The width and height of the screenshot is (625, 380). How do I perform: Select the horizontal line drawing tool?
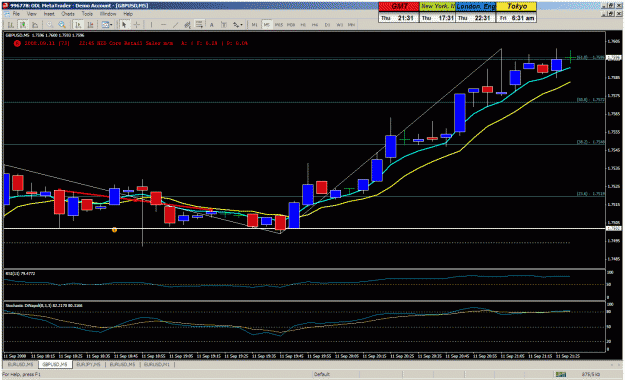[163, 25]
